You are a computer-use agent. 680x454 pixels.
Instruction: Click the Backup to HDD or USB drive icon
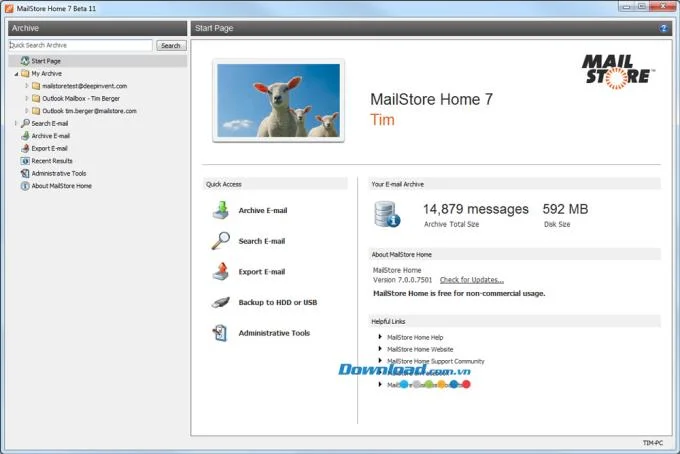[221, 302]
